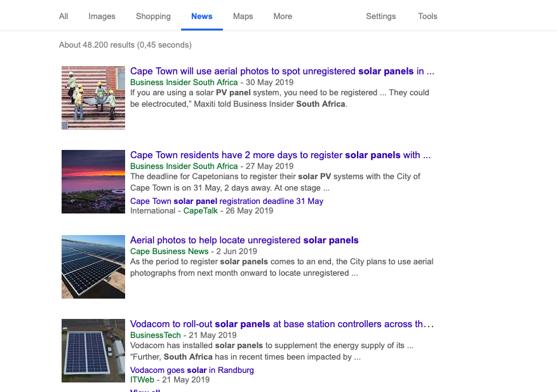This screenshot has height=392, width=557.
Task: Click the 'BusinessTech' source label
Action: (155, 335)
